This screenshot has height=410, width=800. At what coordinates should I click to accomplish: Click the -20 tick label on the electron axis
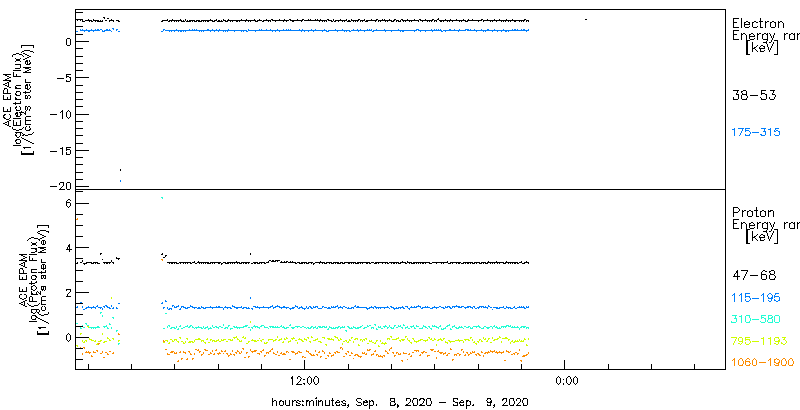click(x=63, y=186)
